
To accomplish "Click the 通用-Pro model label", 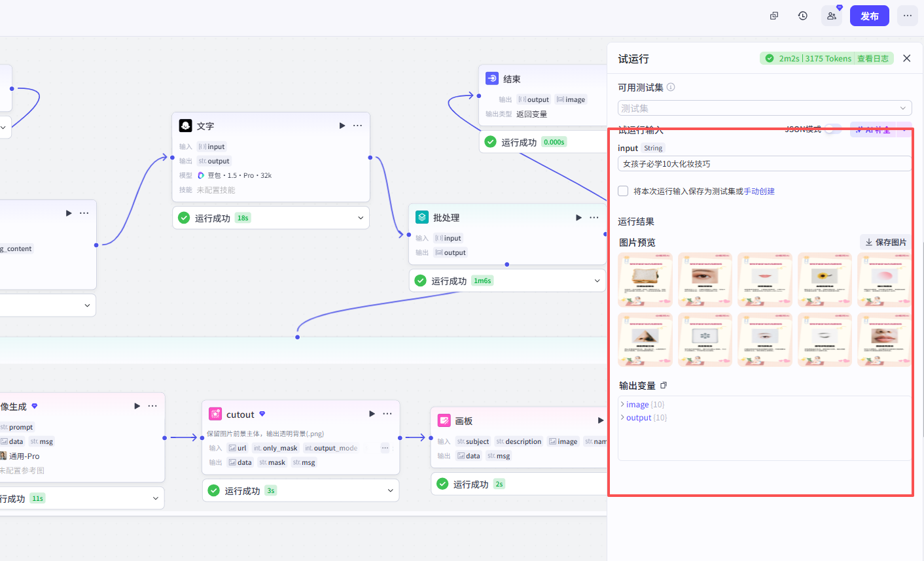I will (x=24, y=456).
